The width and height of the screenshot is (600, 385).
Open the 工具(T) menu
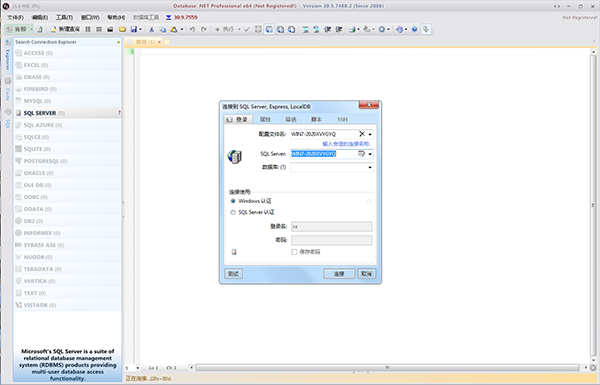64,17
